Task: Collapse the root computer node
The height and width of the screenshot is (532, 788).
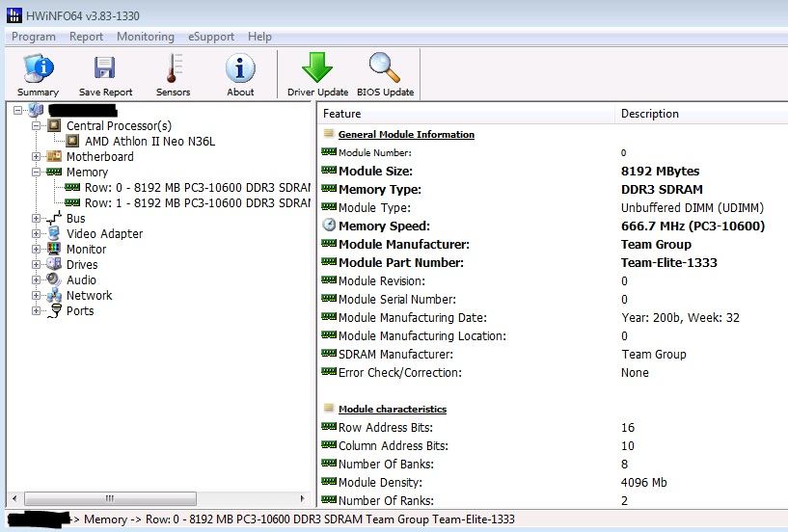Action: click(18, 110)
